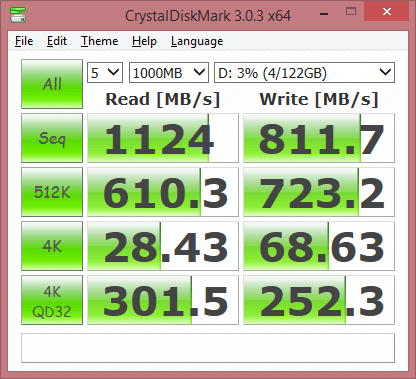This screenshot has height=379, width=416.
Task: Open the Theme menu
Action: (x=99, y=41)
